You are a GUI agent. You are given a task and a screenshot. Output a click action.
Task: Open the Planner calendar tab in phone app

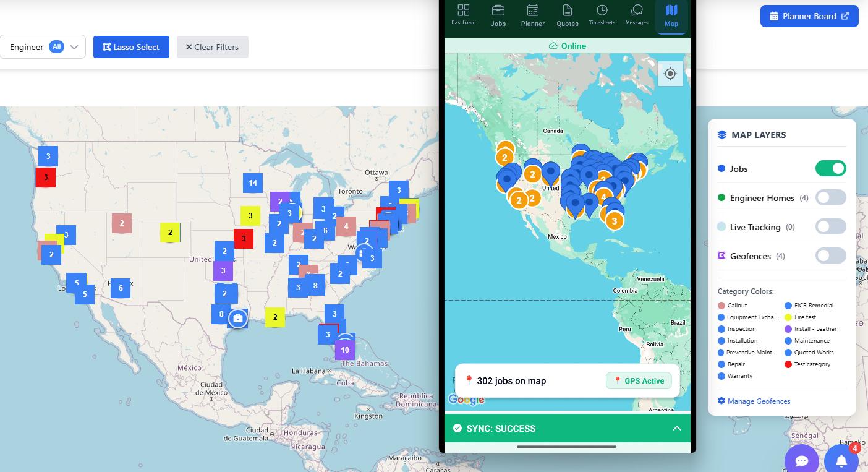point(532,15)
